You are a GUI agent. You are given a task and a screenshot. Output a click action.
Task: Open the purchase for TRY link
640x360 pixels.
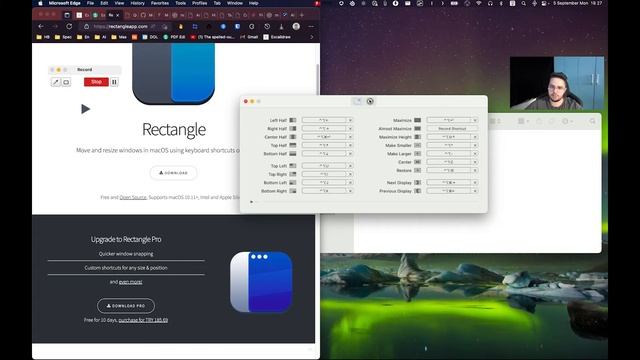coord(143,320)
